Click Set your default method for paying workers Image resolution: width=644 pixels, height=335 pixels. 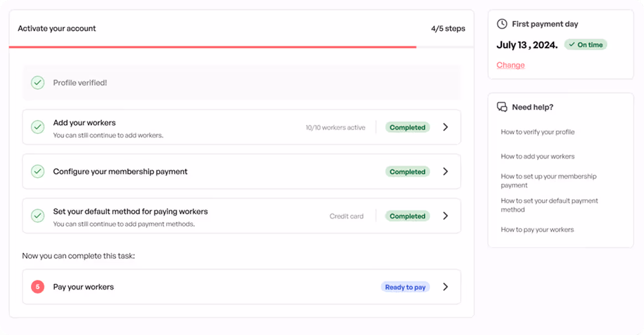(x=130, y=211)
